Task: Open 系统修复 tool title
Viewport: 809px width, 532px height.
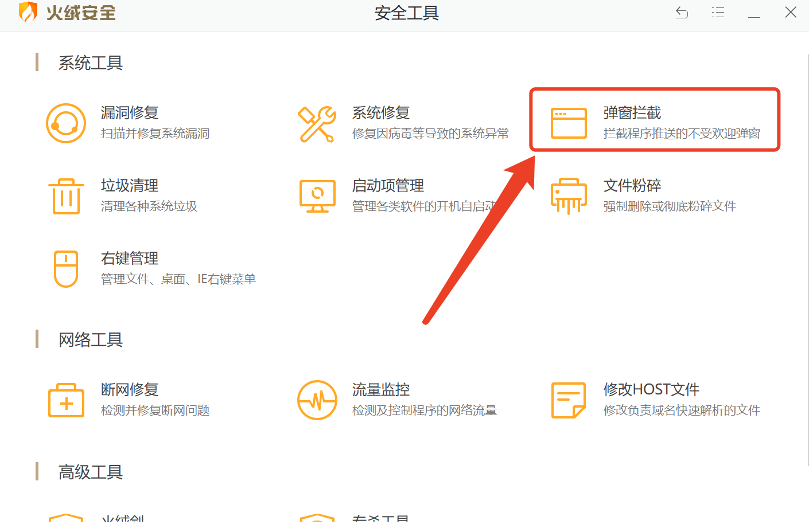Action: [x=381, y=113]
